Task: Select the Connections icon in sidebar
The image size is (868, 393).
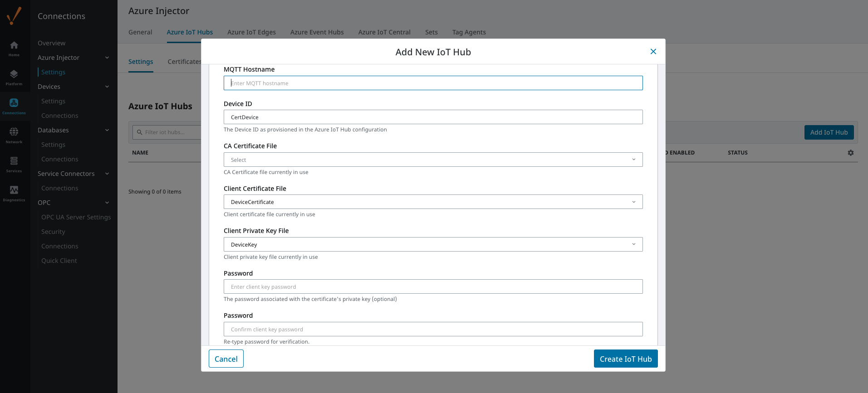Action: pyautogui.click(x=14, y=103)
